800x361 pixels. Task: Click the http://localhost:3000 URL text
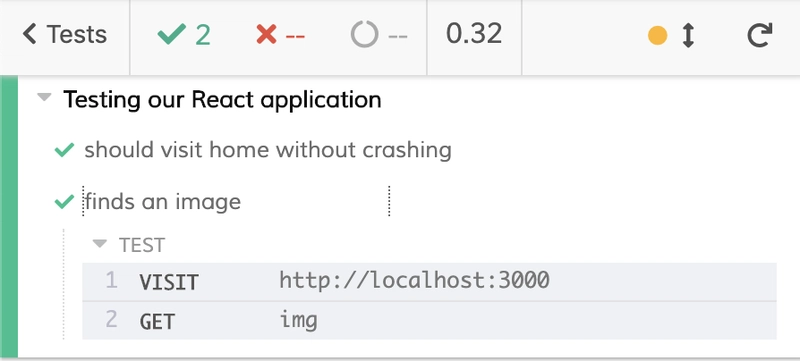point(414,280)
